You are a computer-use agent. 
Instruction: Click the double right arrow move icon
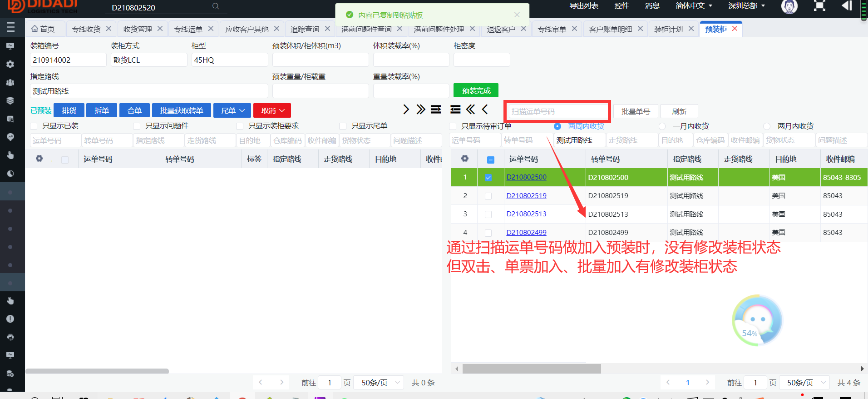[x=421, y=110]
